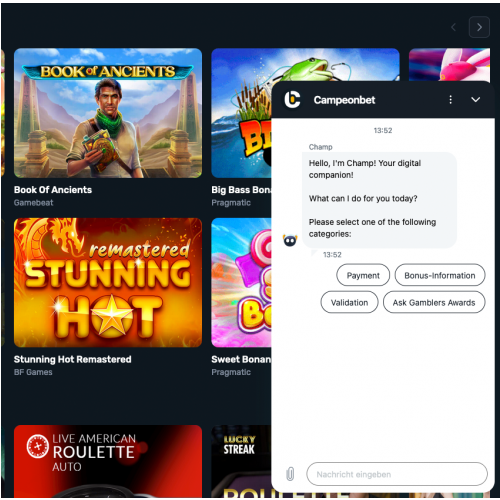
Task: Select the Bonus-Information category
Action: (x=440, y=275)
